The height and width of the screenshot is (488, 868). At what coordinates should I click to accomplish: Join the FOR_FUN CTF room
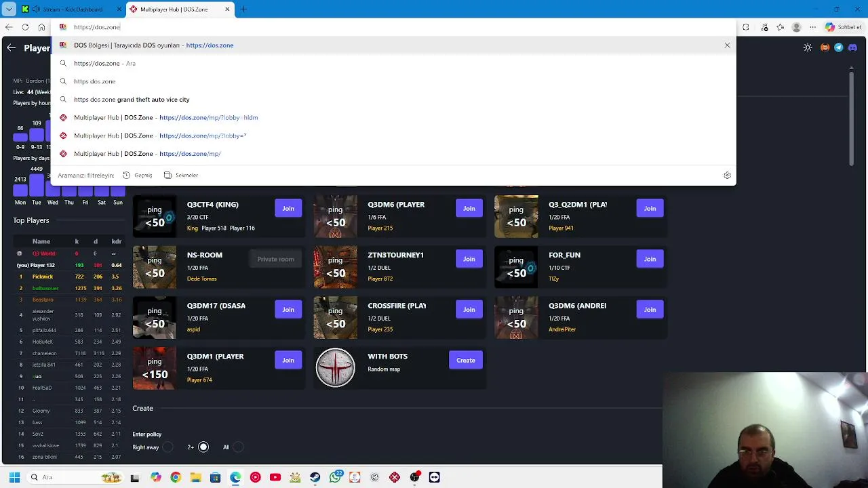(650, 259)
